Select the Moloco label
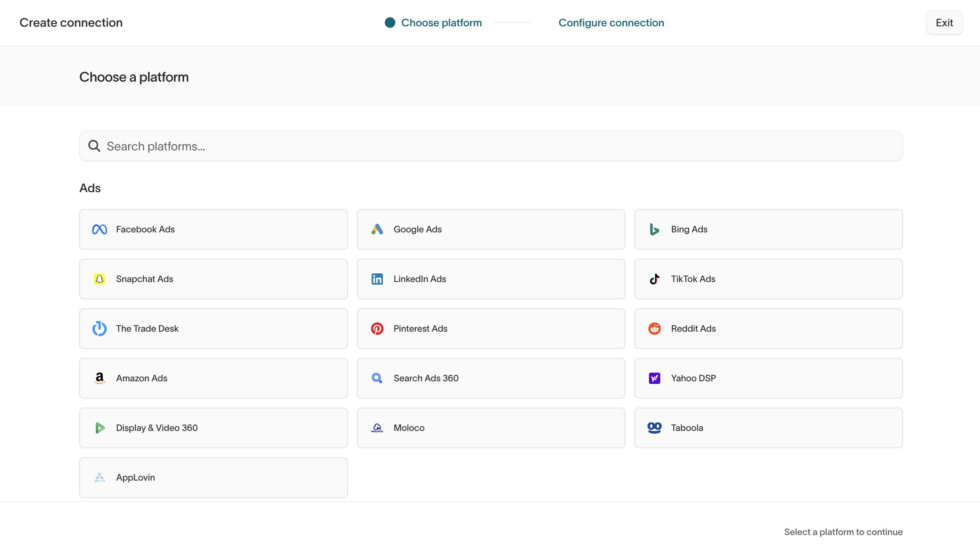The height and width of the screenshot is (555, 980). [x=409, y=428]
